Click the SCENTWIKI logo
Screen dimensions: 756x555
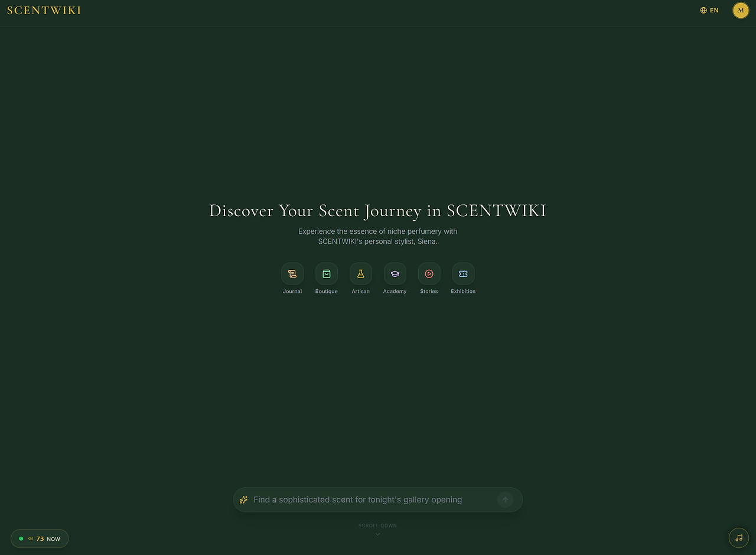coord(44,10)
